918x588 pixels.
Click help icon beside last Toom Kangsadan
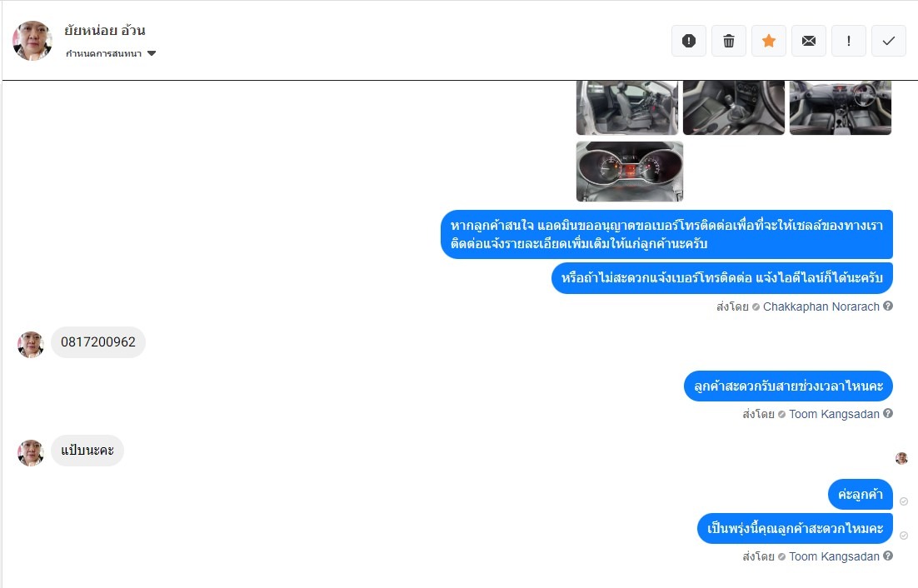click(x=888, y=556)
